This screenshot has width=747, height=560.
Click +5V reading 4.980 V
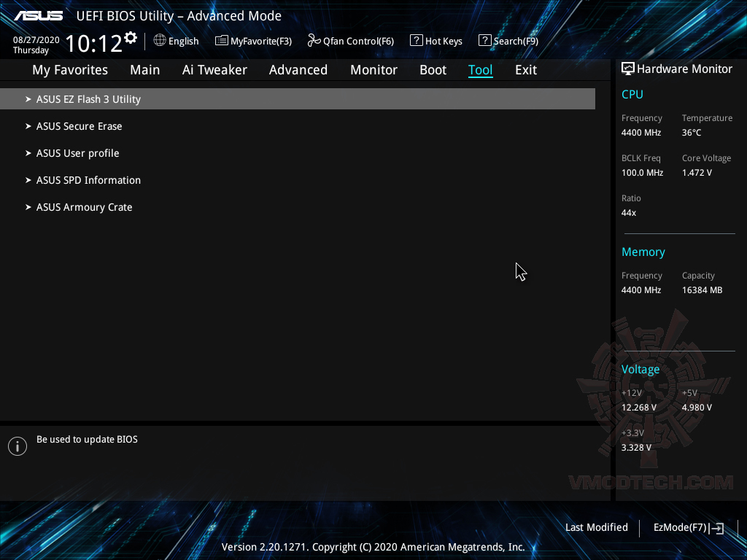[x=697, y=408]
